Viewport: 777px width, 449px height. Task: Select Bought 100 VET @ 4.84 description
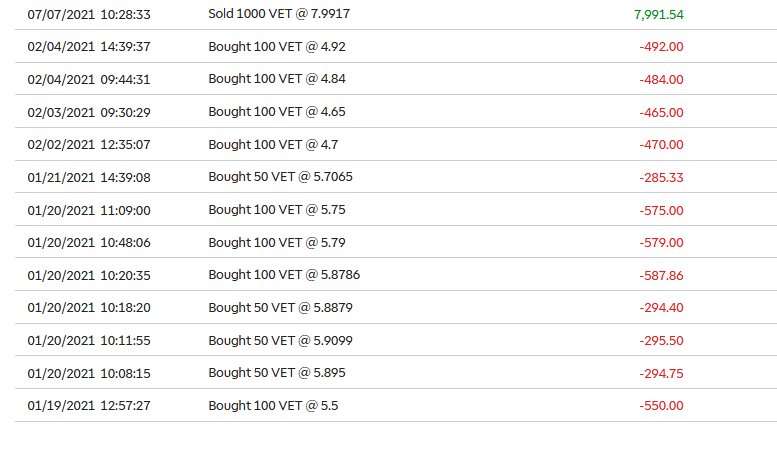pyautogui.click(x=277, y=79)
